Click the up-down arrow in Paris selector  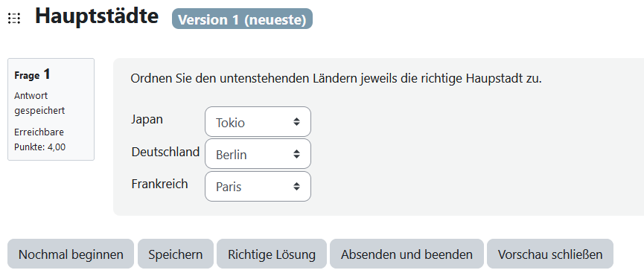click(296, 187)
